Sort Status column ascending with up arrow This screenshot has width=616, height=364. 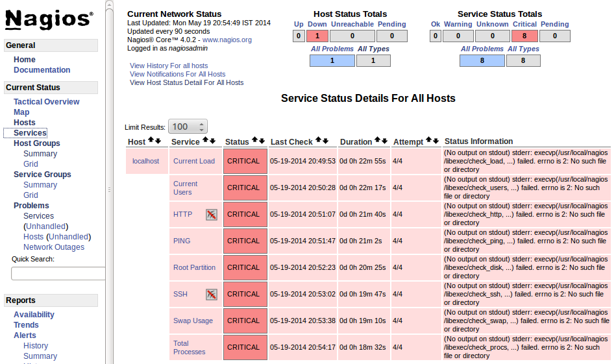254,140
